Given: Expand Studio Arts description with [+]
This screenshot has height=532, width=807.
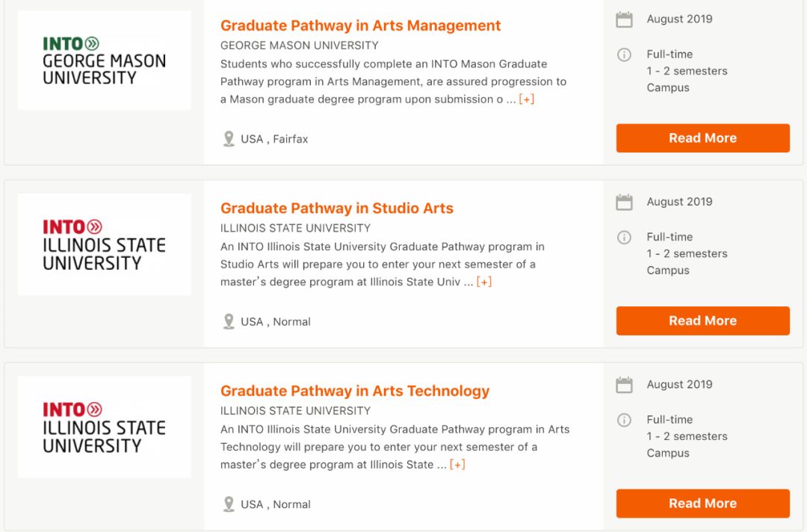Looking at the screenshot, I should click(484, 282).
